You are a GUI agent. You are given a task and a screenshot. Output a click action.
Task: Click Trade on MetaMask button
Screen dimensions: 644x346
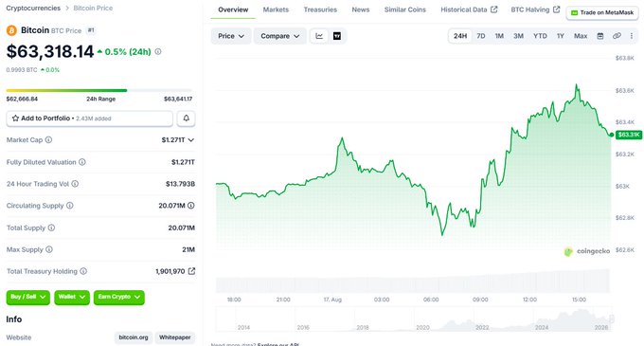click(x=602, y=12)
